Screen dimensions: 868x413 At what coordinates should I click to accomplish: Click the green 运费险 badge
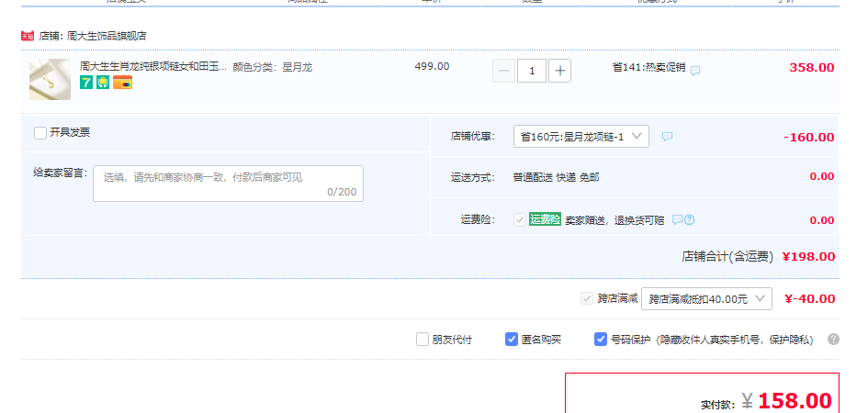tap(546, 219)
